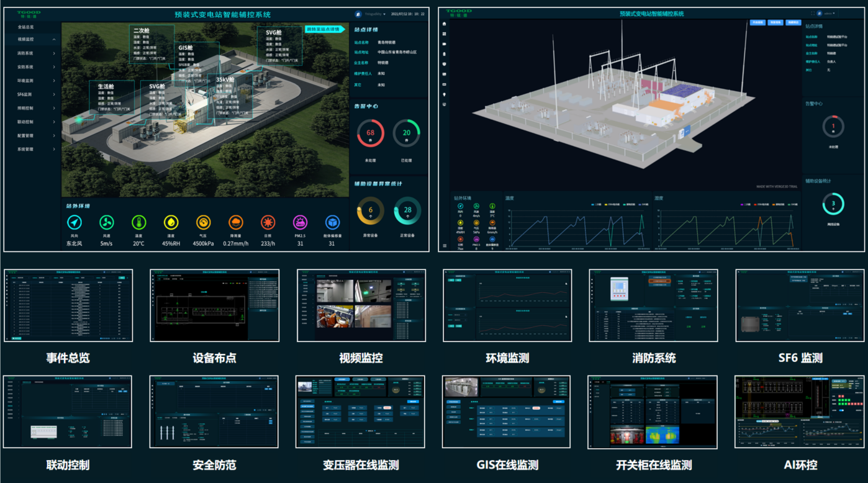
Task: Open the AI环控 screenshot thumbnail
Action: click(800, 412)
